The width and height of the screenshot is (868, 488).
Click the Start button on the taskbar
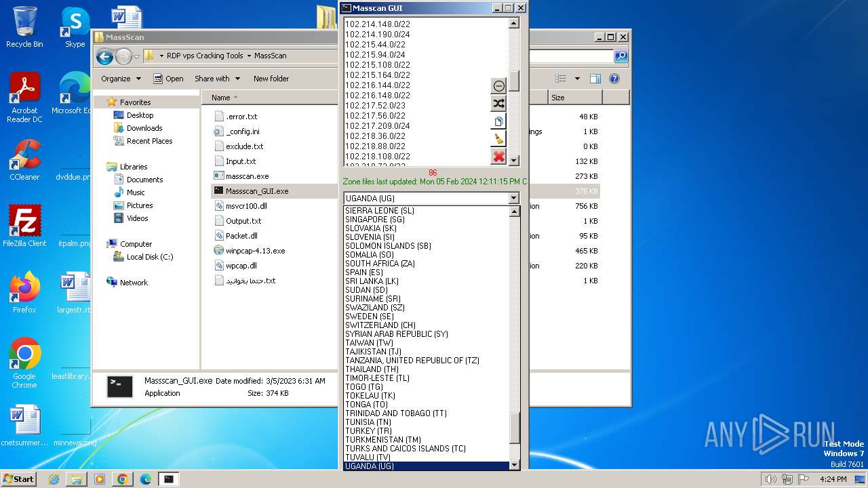pos(19,479)
